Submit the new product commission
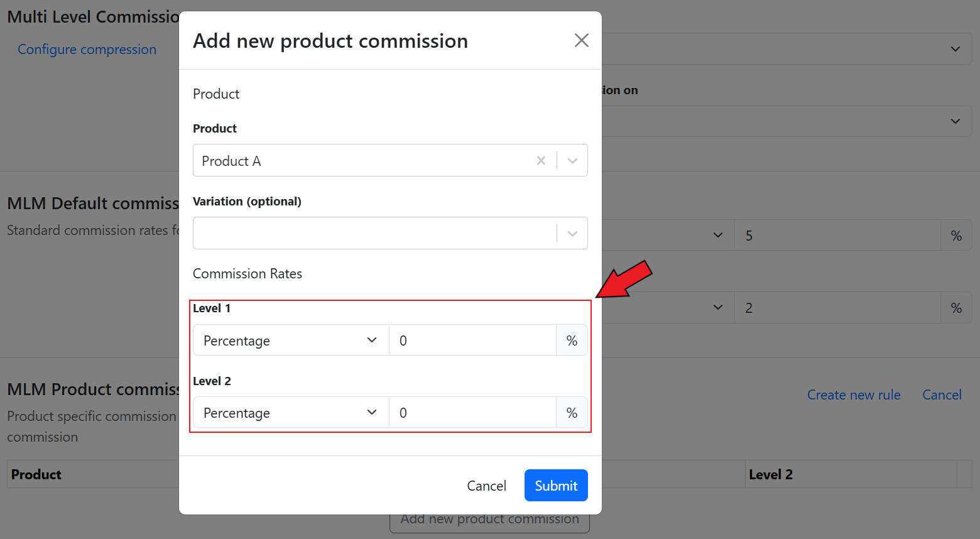Viewport: 980px width, 539px height. (x=555, y=486)
